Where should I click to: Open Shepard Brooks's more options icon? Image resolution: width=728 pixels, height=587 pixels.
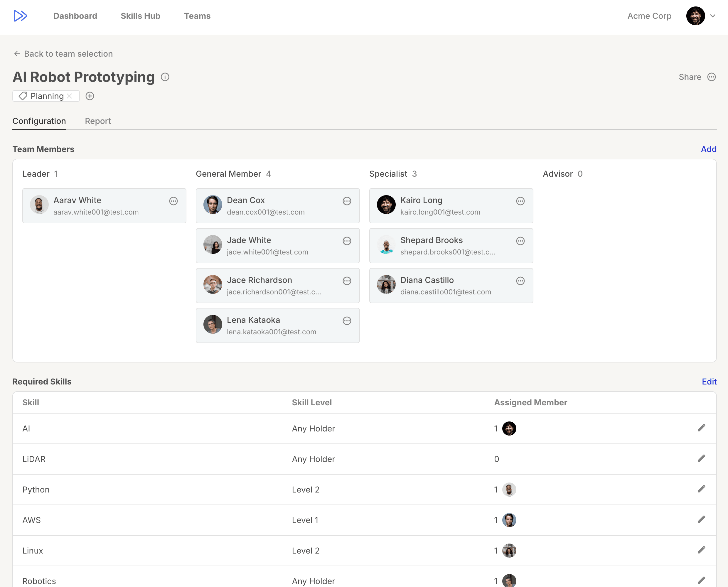pos(520,241)
